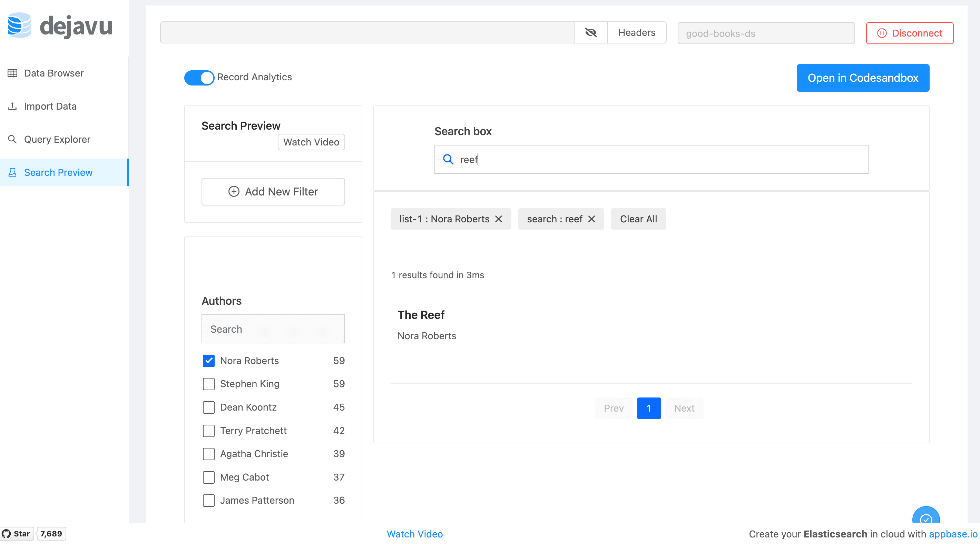Screen dimensions: 980x544
Task: Click the Watch Video button
Action: [311, 142]
